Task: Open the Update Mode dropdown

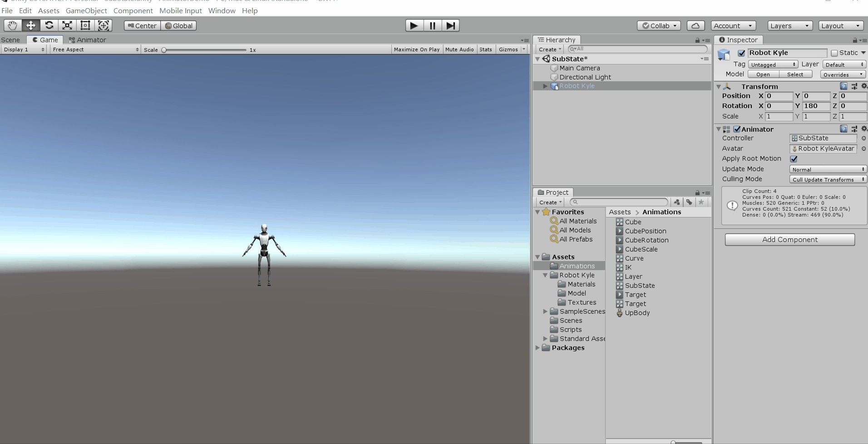Action: click(828, 169)
